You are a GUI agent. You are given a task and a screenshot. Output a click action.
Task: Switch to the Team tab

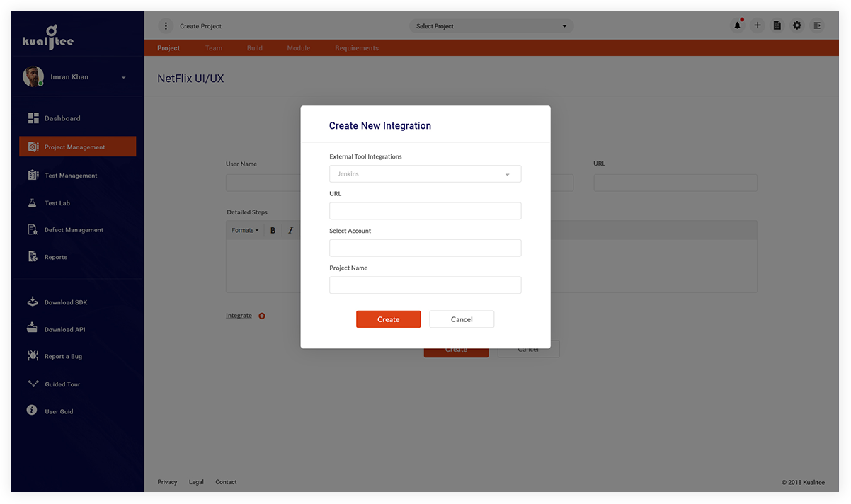click(x=214, y=48)
